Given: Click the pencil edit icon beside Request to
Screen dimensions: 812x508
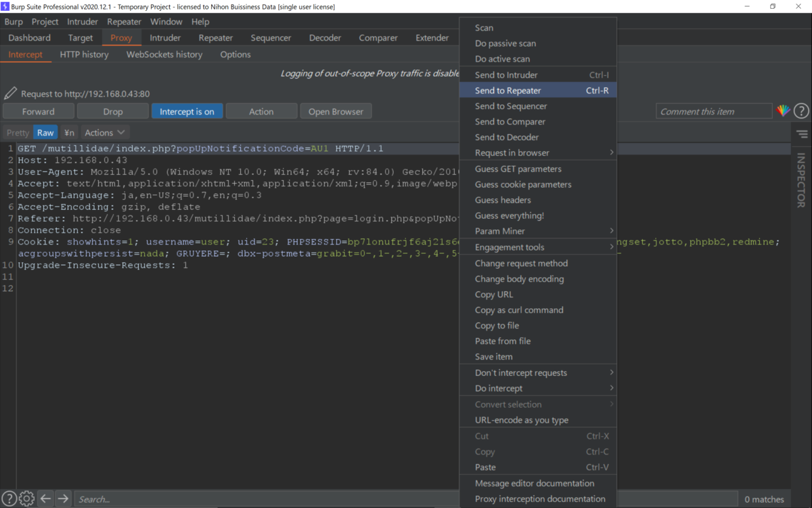Looking at the screenshot, I should click(x=10, y=93).
